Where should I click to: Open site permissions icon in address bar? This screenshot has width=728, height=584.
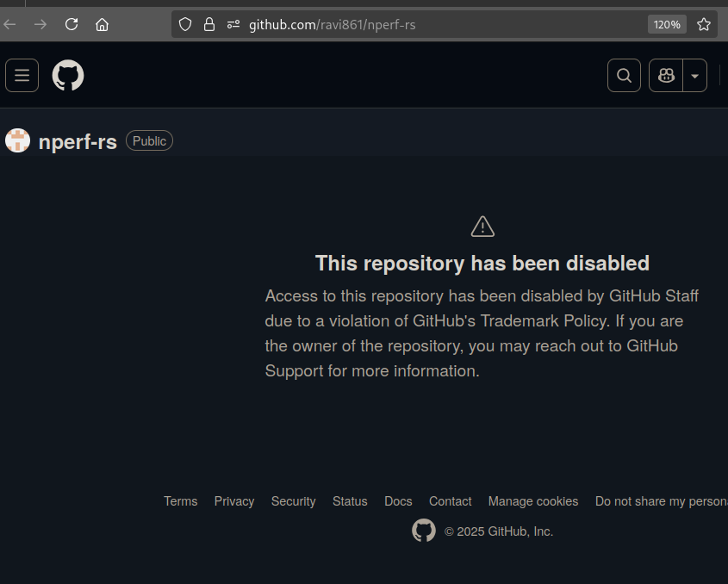pyautogui.click(x=233, y=24)
